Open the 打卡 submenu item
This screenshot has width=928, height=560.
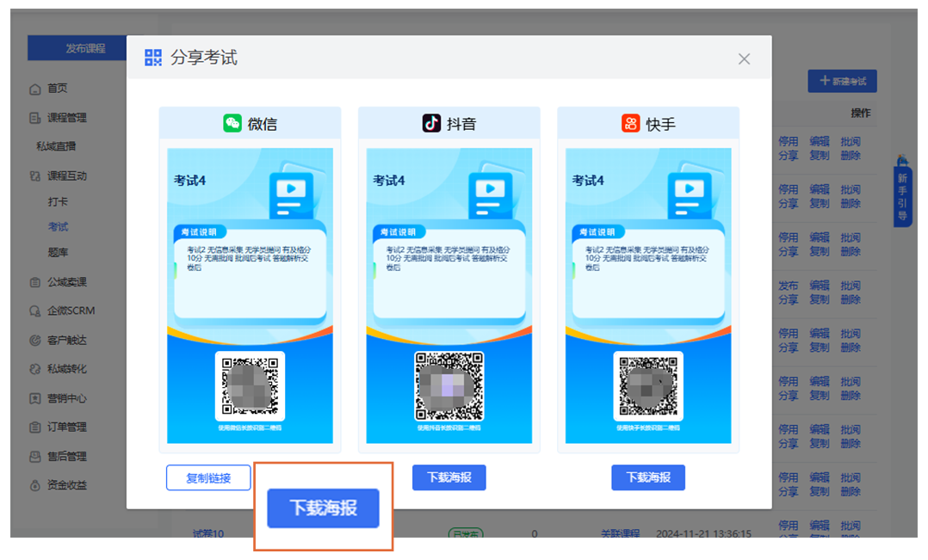(x=58, y=202)
